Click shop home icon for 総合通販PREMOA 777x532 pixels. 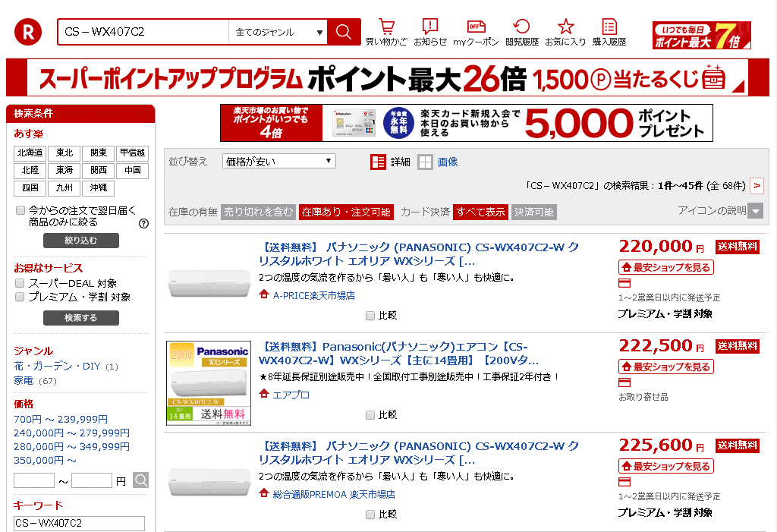pyautogui.click(x=264, y=493)
